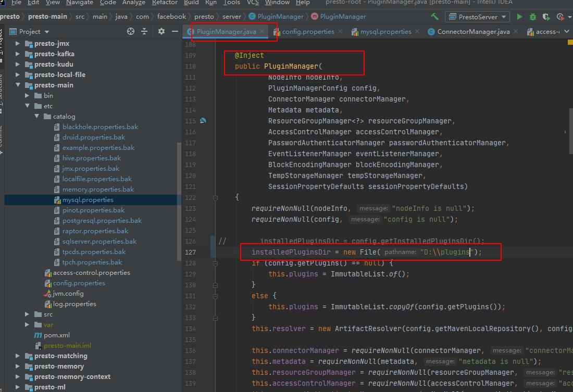
Task: Open the Build menu
Action: click(x=191, y=3)
